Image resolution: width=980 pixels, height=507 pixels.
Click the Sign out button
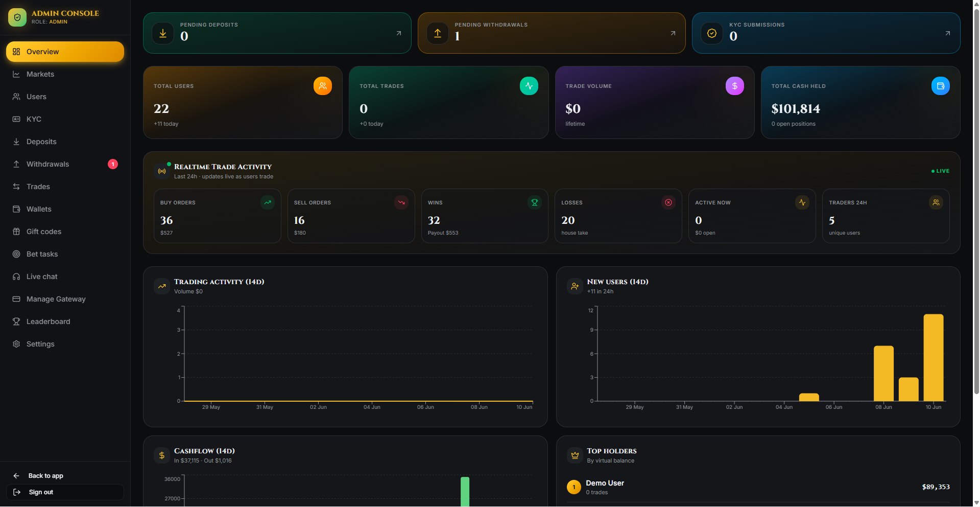point(65,492)
